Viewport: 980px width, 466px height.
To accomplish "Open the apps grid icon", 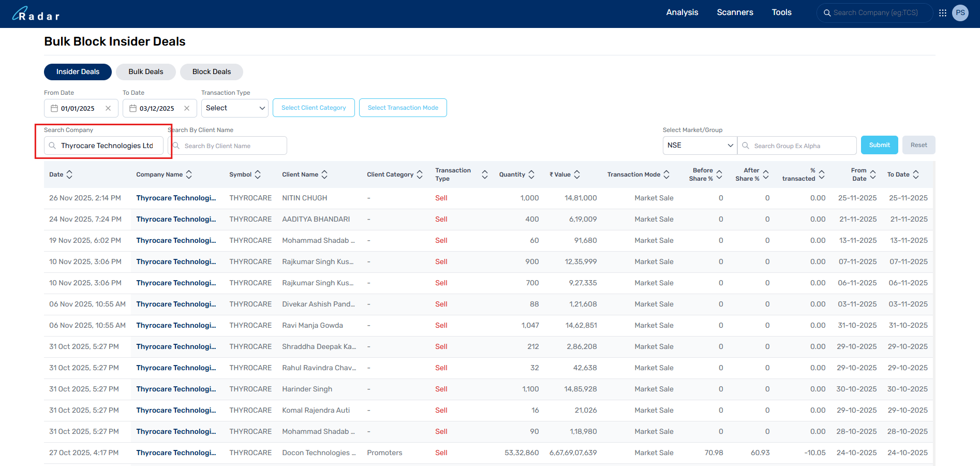I will point(943,13).
